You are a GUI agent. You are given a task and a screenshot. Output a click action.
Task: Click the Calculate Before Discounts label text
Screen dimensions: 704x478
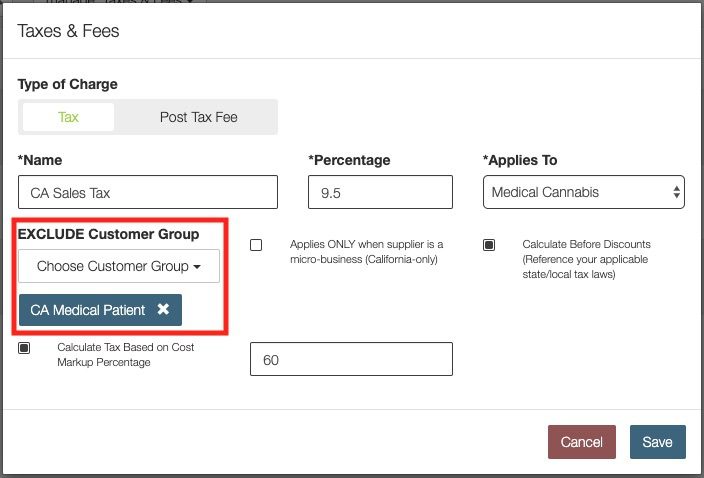(x=586, y=259)
